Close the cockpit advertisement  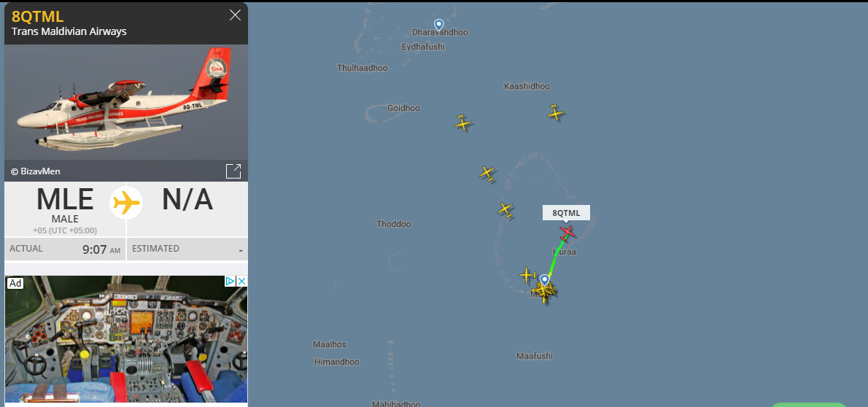click(x=242, y=282)
